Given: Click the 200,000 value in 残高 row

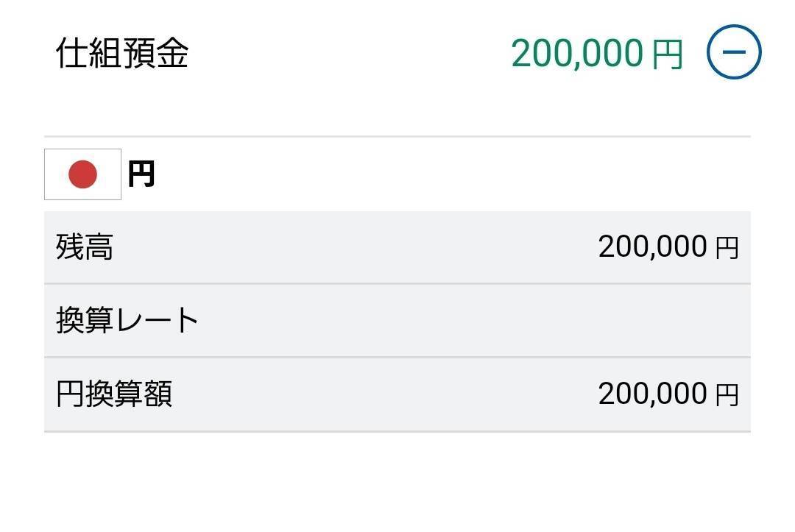Looking at the screenshot, I should pos(652,247).
